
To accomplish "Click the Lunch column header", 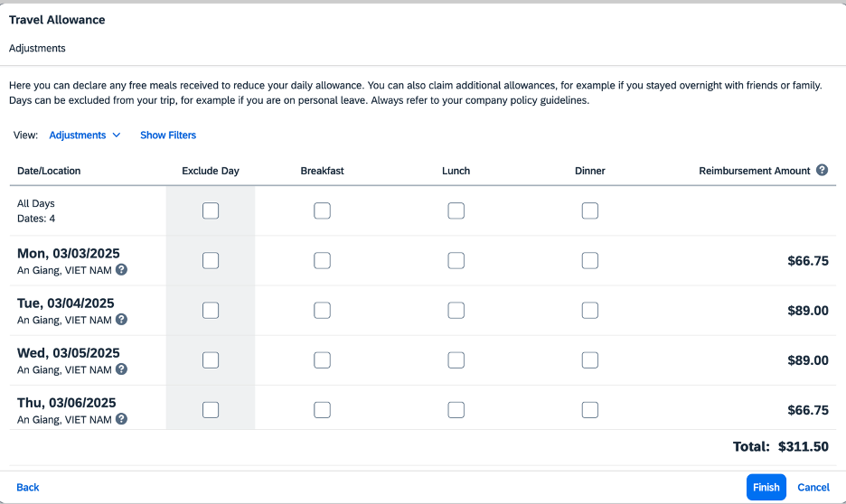I will click(x=456, y=171).
